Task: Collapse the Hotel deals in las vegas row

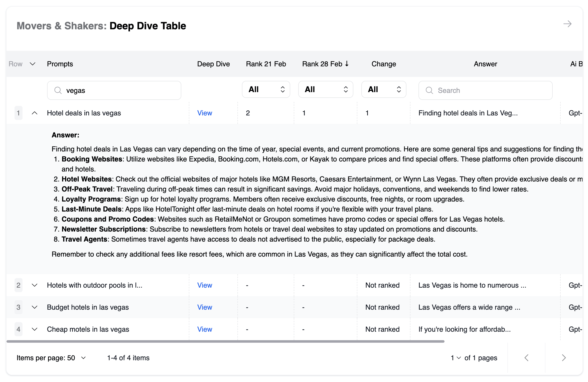Action: (x=35, y=113)
